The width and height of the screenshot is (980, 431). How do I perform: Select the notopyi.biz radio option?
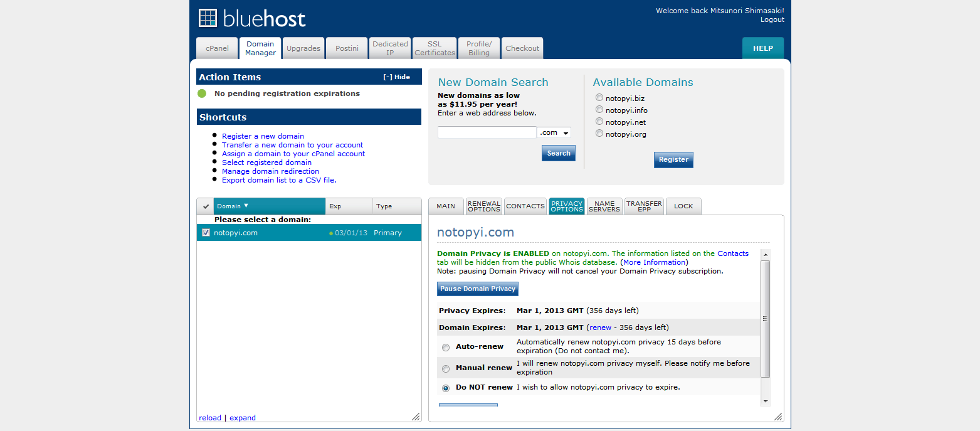click(599, 97)
